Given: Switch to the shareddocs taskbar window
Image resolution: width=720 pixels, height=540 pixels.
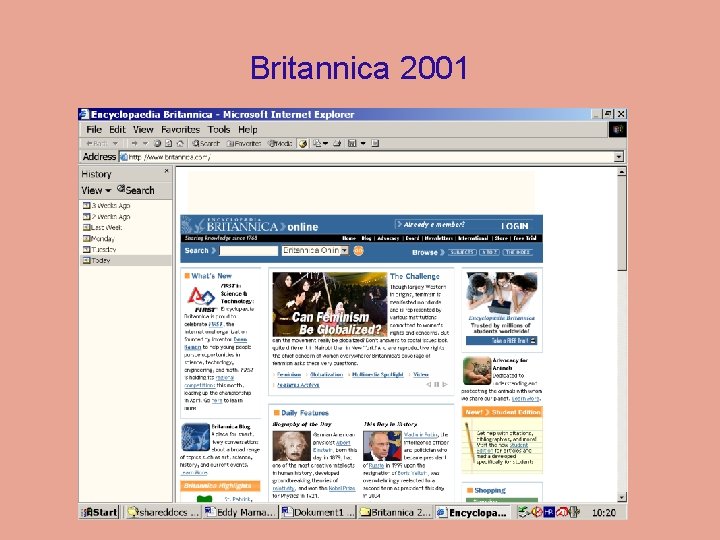Looking at the screenshot, I should click(163, 512).
